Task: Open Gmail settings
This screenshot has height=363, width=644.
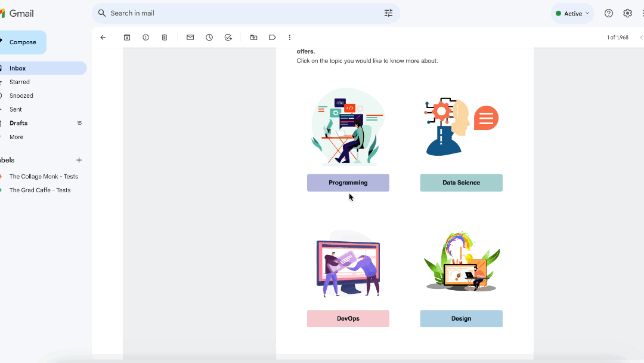Action: [627, 13]
